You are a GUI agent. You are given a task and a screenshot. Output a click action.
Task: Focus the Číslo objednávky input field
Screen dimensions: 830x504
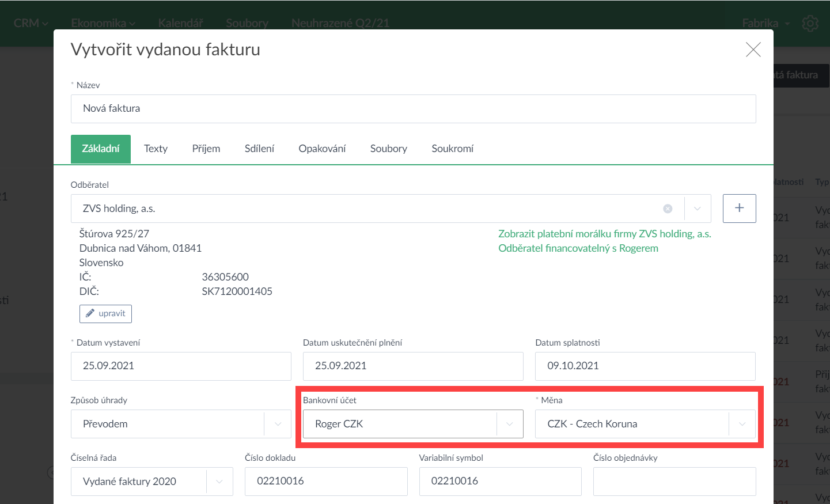coord(674,482)
